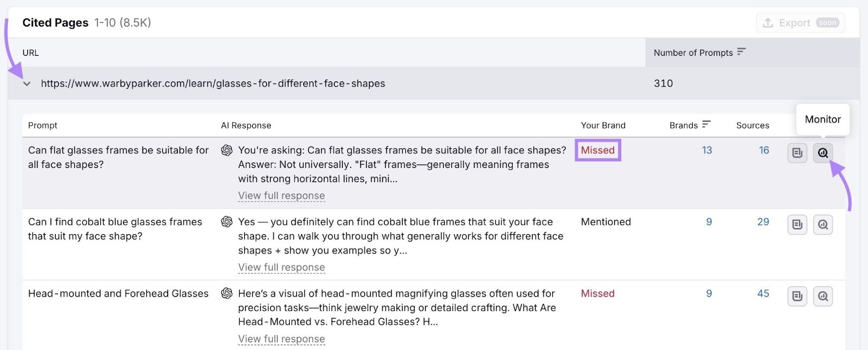Click the ChatGPT icon beside the cobalt blue response
868x350 pixels.
click(226, 222)
